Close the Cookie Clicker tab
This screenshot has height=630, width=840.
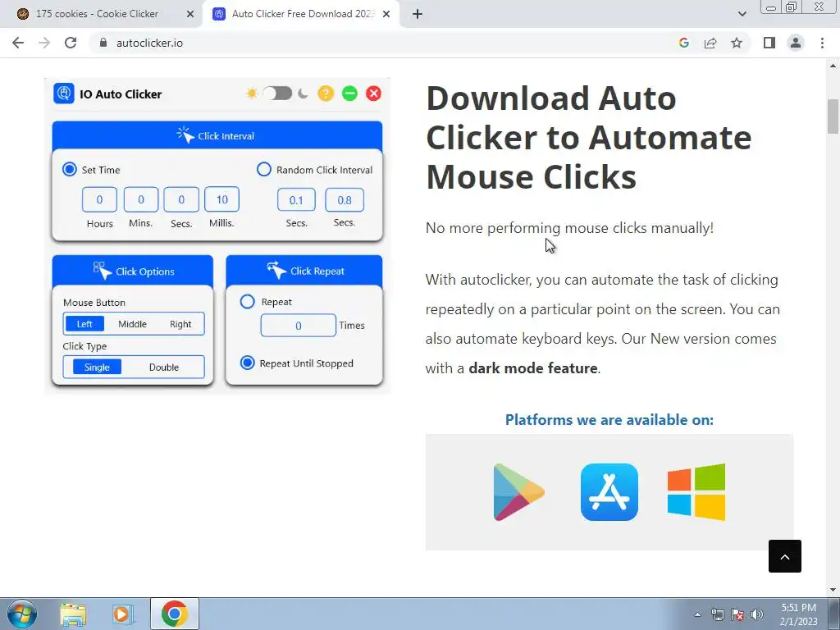pyautogui.click(x=190, y=14)
